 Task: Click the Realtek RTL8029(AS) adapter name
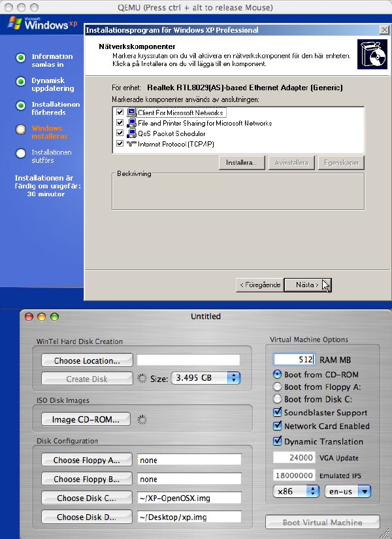(245, 88)
